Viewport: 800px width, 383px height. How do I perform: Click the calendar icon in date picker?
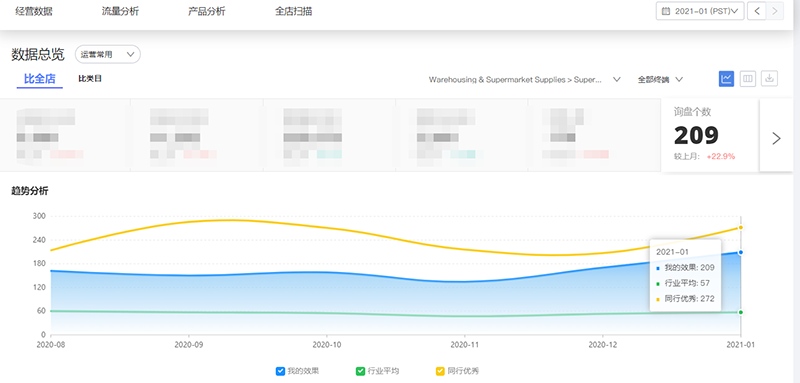[x=666, y=11]
